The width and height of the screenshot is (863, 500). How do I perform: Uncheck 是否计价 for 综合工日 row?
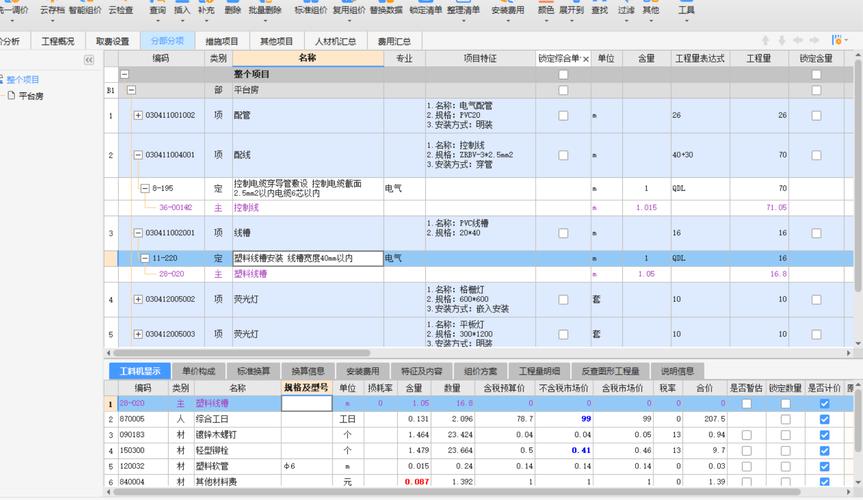(824, 419)
